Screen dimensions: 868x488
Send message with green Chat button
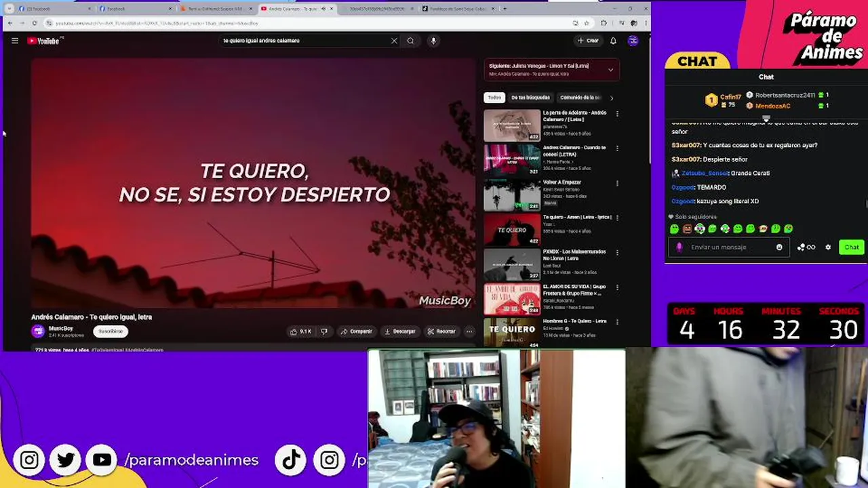pyautogui.click(x=852, y=247)
